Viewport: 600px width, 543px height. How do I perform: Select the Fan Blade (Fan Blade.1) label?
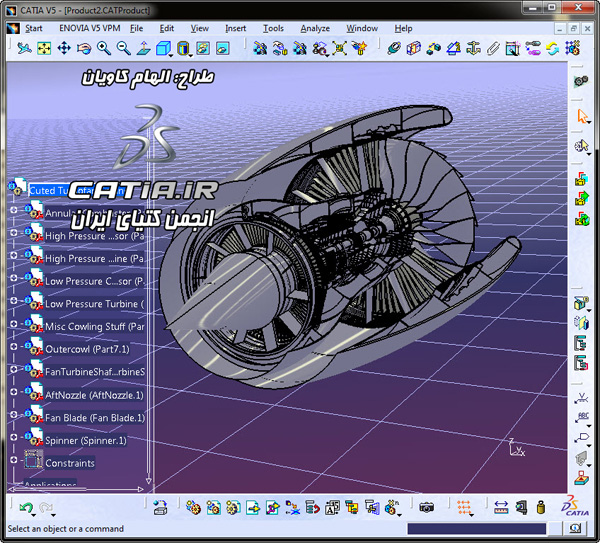pos(95,417)
